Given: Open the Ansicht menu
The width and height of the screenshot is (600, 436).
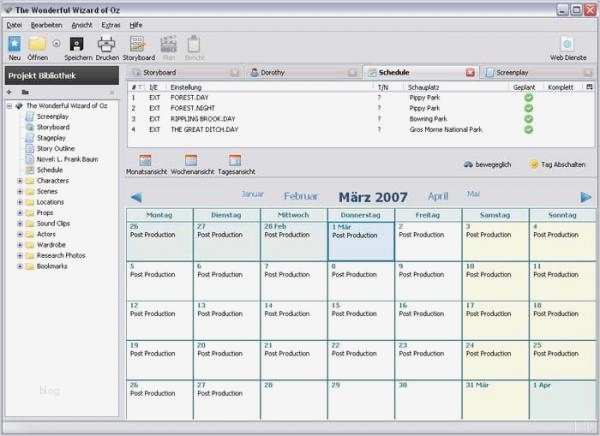Looking at the screenshot, I should point(82,25).
